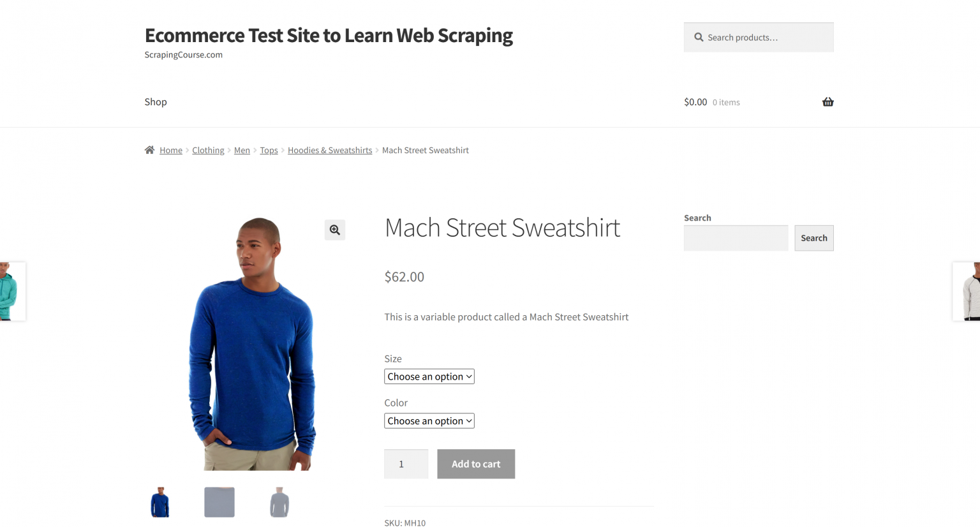
Task: Click inside the quantity input field
Action: [406, 464]
